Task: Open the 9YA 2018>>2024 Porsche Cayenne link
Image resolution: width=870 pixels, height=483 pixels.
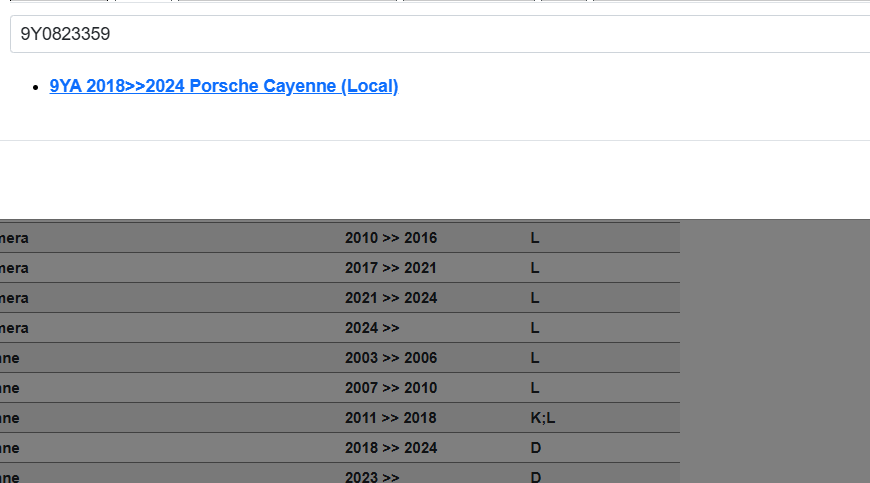Action: click(x=224, y=86)
